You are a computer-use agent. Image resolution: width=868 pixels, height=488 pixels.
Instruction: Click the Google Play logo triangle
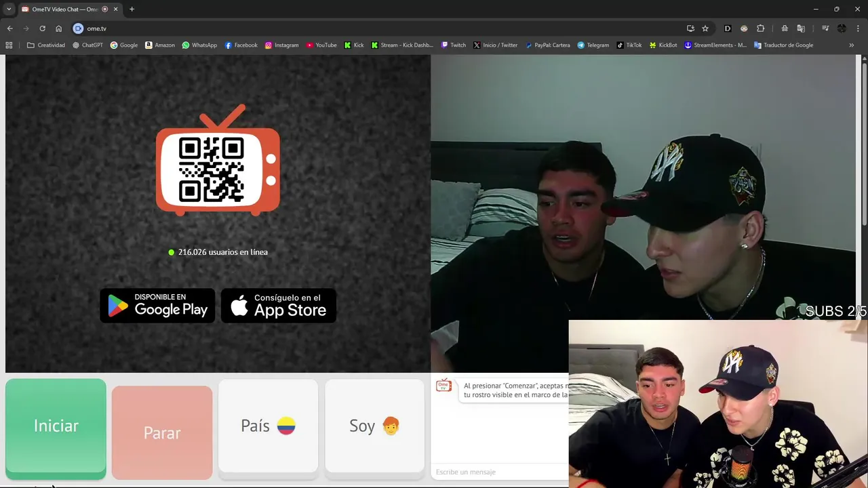tap(118, 306)
